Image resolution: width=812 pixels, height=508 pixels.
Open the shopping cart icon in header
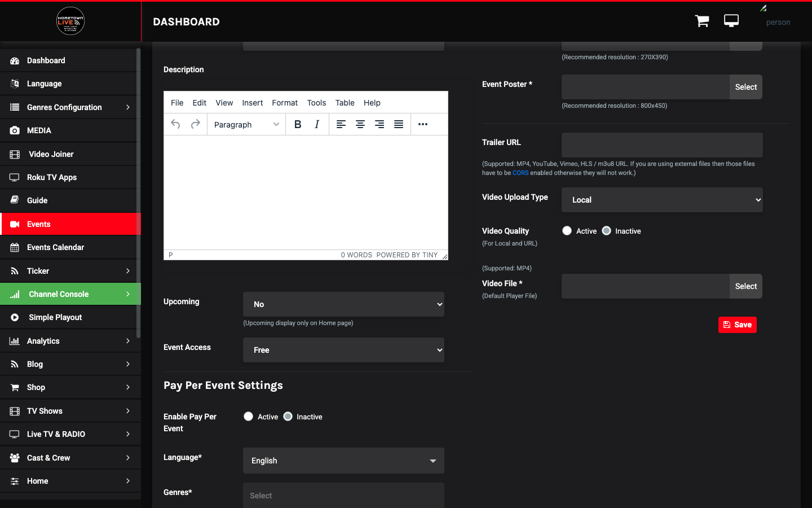click(702, 21)
